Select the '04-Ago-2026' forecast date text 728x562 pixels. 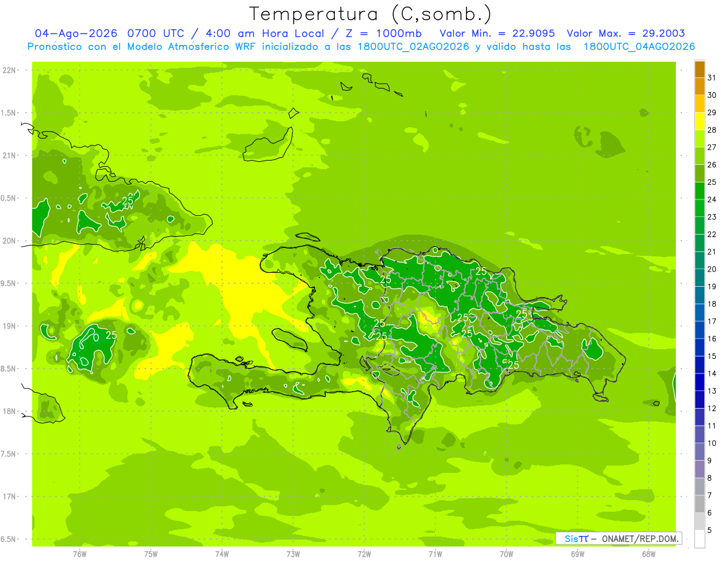coord(76,33)
